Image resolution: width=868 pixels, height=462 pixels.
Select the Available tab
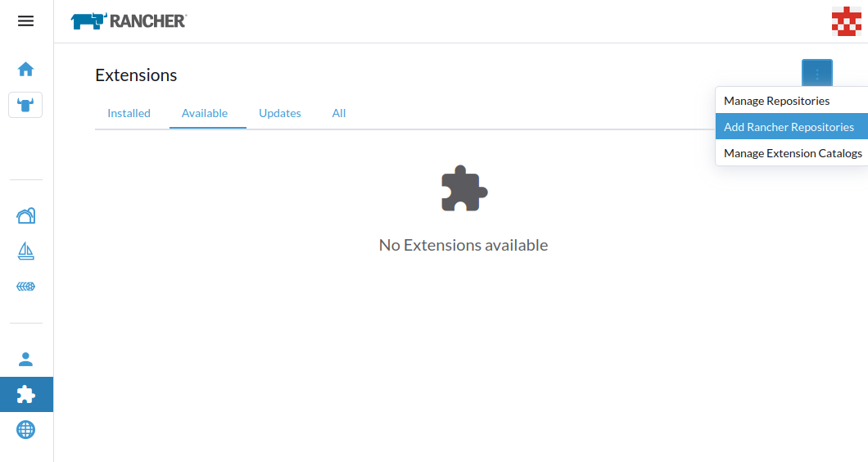205,113
